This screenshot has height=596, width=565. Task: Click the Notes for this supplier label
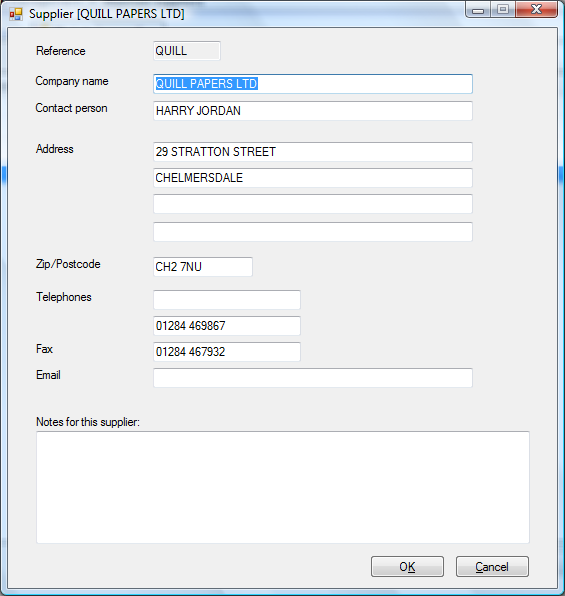pyautogui.click(x=88, y=422)
